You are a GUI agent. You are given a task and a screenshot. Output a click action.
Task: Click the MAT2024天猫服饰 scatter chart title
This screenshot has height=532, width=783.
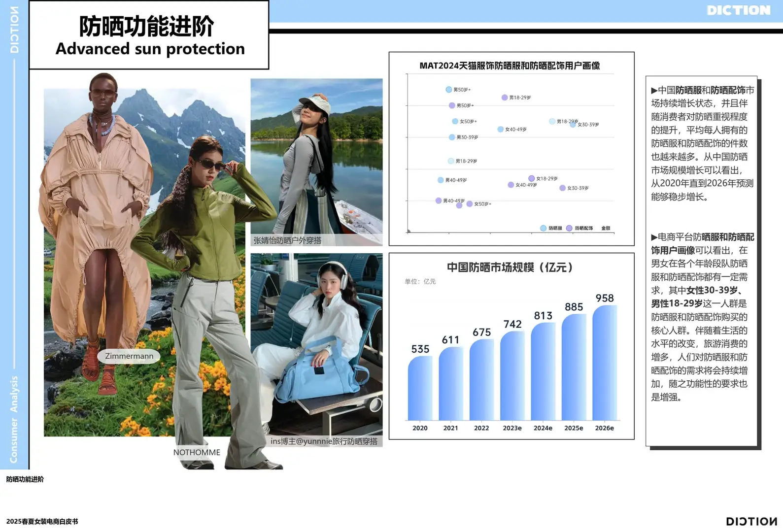tap(510, 66)
